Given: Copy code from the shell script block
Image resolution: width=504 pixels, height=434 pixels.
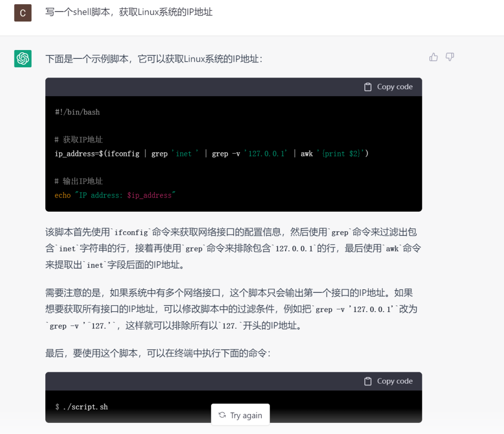Looking at the screenshot, I should (x=388, y=86).
